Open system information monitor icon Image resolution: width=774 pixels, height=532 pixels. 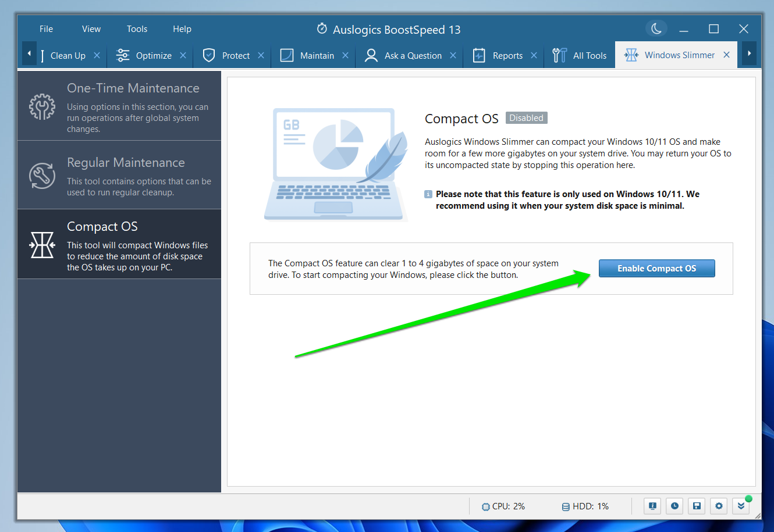point(652,506)
